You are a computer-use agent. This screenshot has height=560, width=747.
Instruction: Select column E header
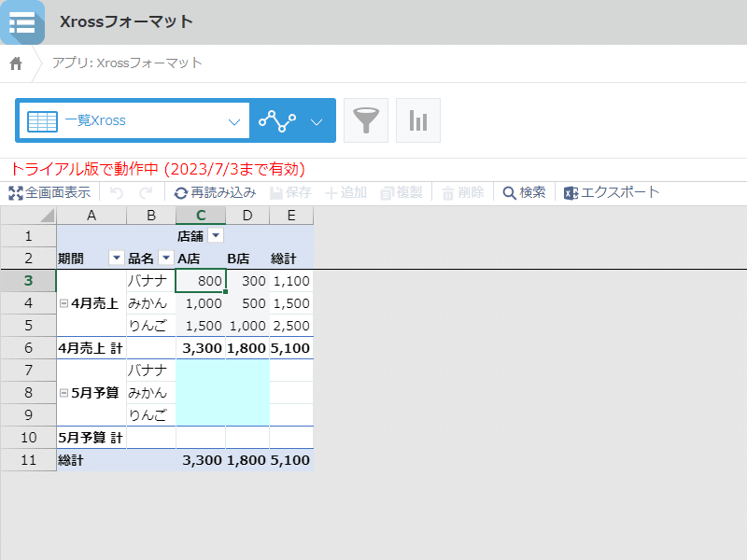coord(291,216)
